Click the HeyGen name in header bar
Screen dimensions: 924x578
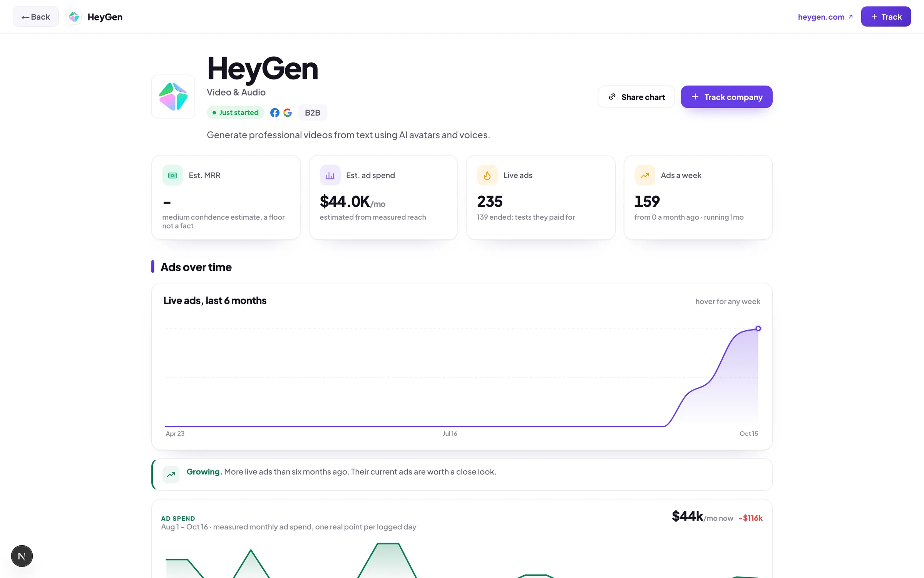(105, 17)
